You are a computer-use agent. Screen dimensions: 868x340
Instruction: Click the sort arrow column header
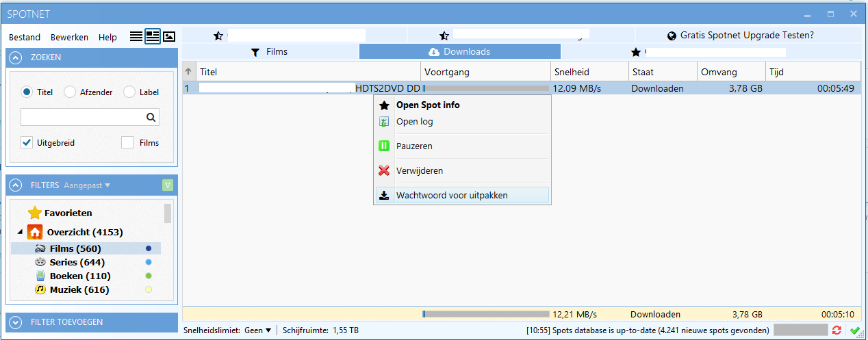(x=189, y=72)
